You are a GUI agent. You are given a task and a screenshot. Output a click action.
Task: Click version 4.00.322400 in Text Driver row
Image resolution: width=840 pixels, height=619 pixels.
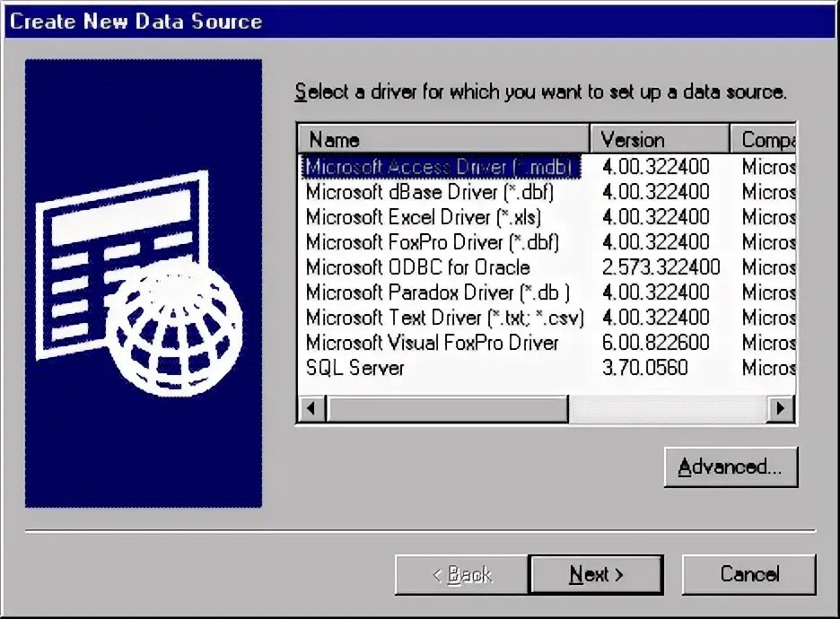click(x=656, y=318)
